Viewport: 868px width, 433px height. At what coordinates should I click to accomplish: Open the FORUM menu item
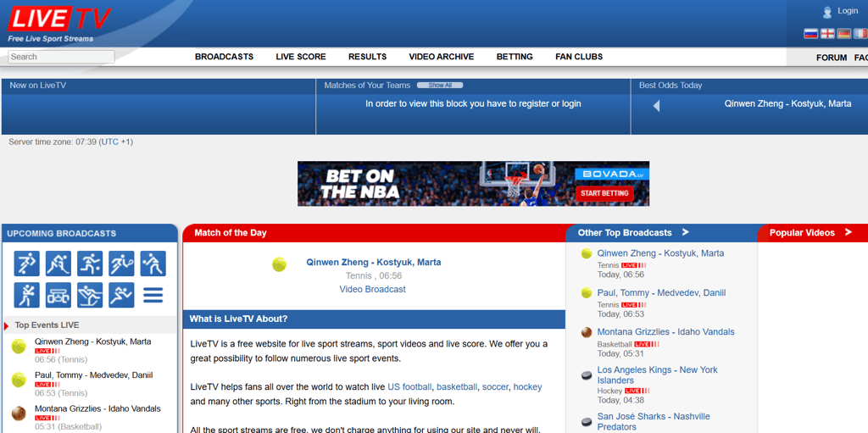pyautogui.click(x=832, y=58)
